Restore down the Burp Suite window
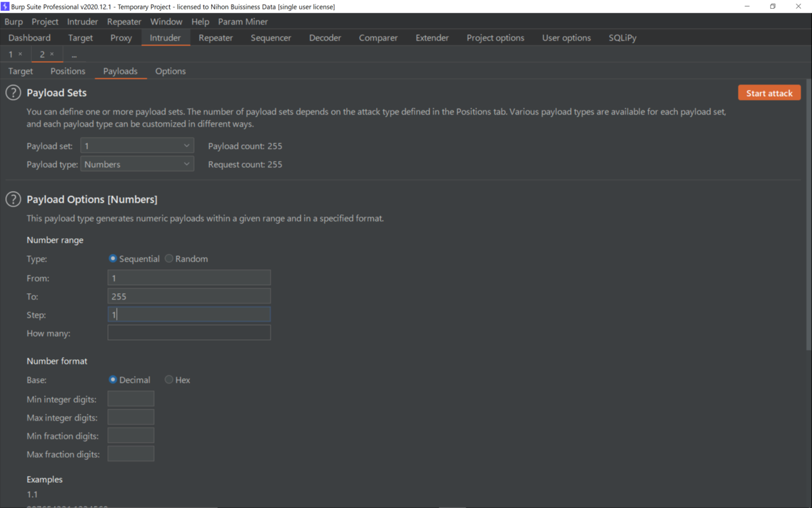Screen dimensions: 812x508 [x=773, y=6]
